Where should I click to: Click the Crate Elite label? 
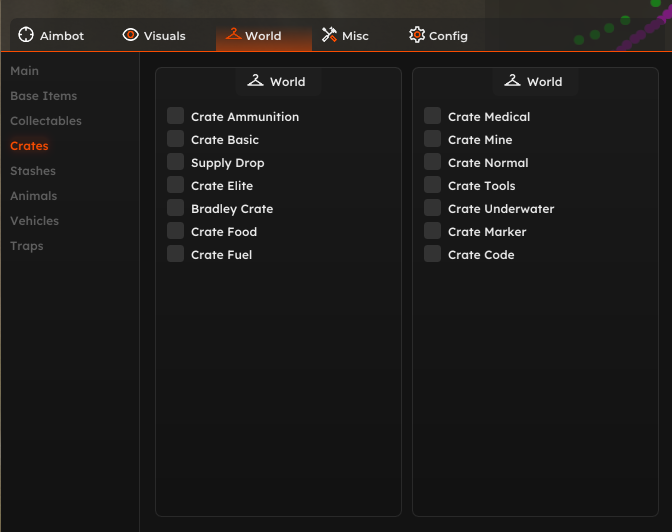222,186
